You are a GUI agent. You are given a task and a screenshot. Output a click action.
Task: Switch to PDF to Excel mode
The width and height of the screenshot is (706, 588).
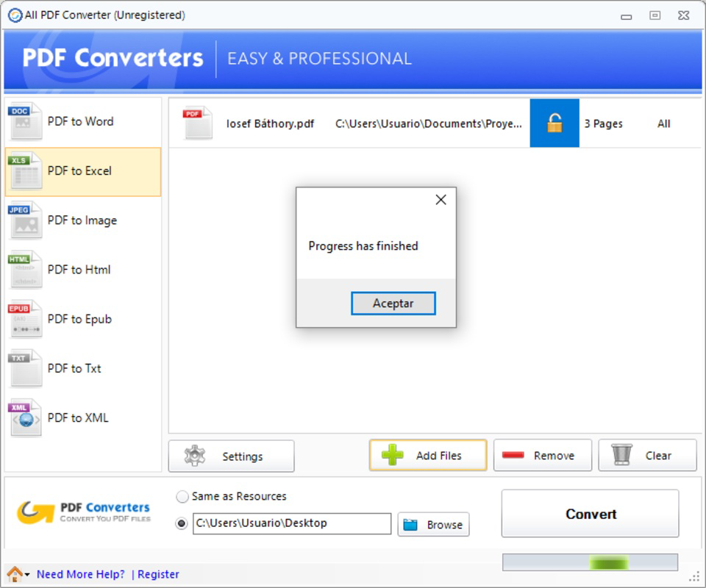pyautogui.click(x=83, y=171)
